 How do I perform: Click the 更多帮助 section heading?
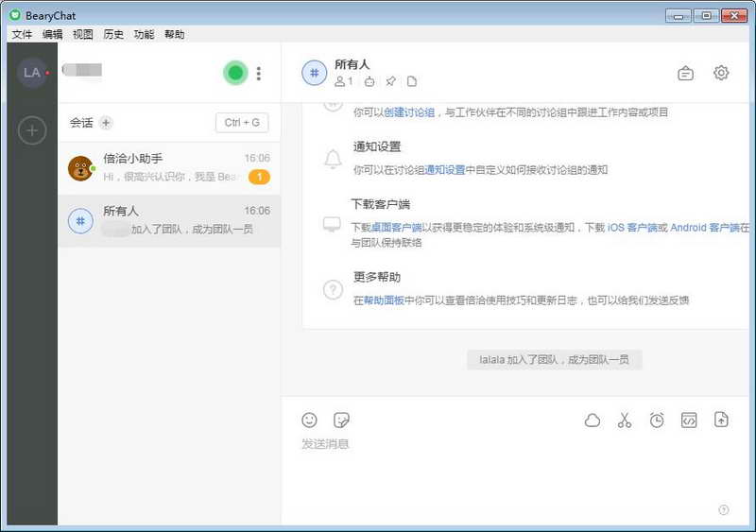[x=376, y=277]
